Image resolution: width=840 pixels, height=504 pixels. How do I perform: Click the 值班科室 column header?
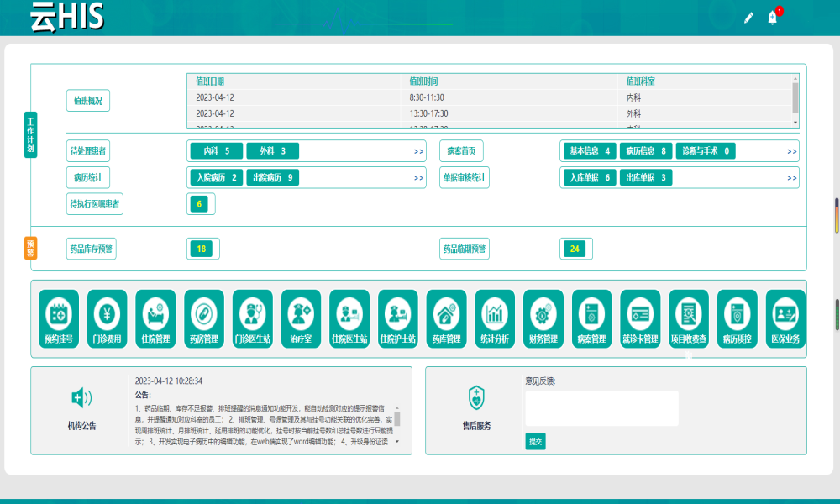[x=641, y=81]
